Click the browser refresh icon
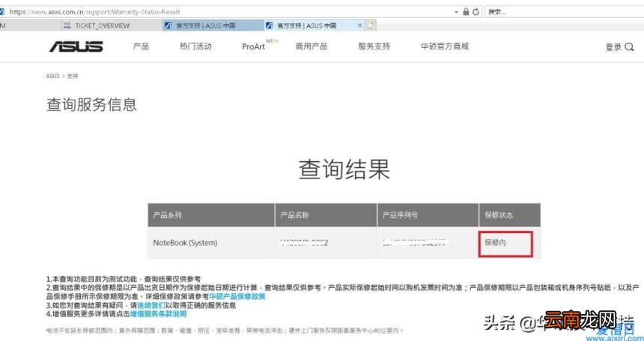Screen dimensions: 644x341 [476, 12]
